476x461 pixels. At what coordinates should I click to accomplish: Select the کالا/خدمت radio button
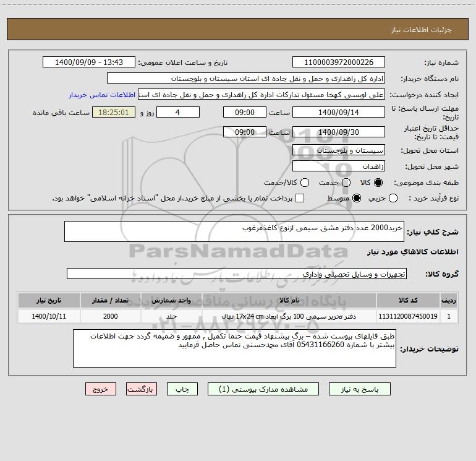click(x=305, y=183)
